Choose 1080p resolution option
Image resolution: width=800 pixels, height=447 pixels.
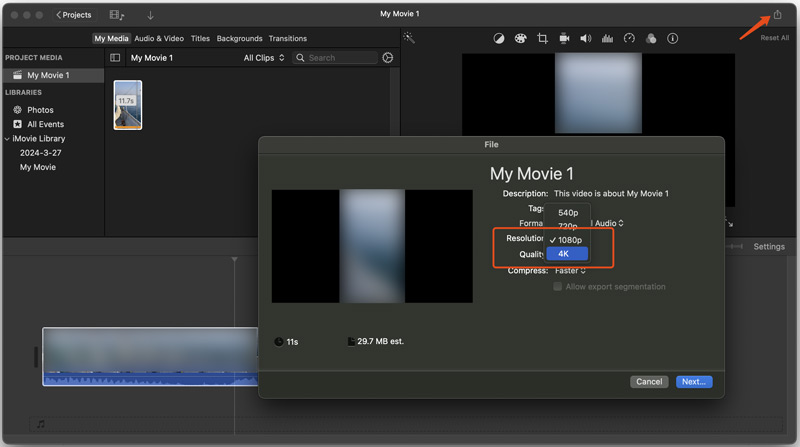tap(567, 240)
